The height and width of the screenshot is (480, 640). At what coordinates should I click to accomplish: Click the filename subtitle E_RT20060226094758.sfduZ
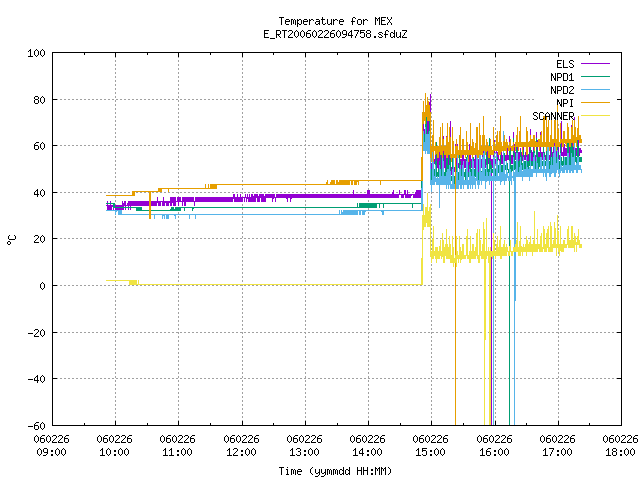pos(335,34)
